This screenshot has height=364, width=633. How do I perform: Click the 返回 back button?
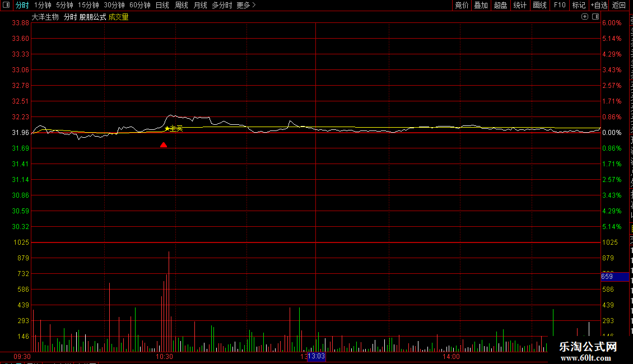[619, 5]
